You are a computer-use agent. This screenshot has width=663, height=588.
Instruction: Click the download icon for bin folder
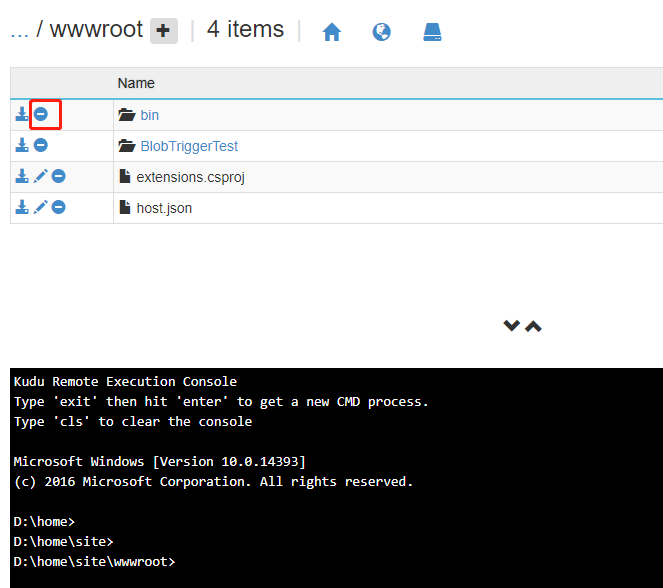pos(22,115)
